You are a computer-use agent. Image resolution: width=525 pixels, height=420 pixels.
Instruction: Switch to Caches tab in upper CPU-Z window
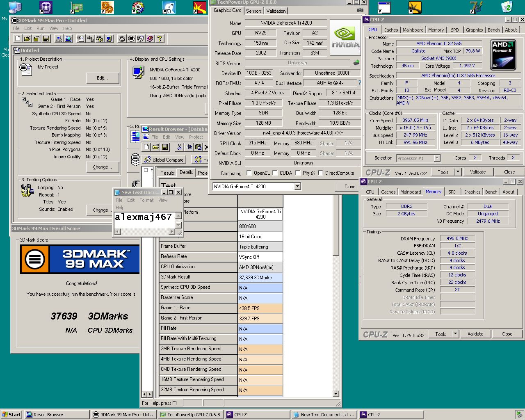(390, 30)
